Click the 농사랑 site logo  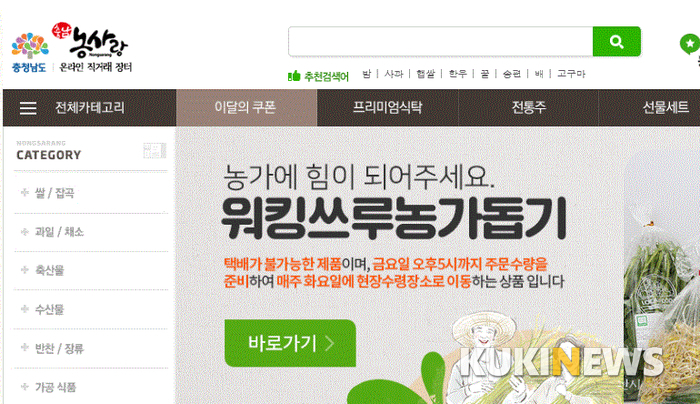pyautogui.click(x=90, y=41)
